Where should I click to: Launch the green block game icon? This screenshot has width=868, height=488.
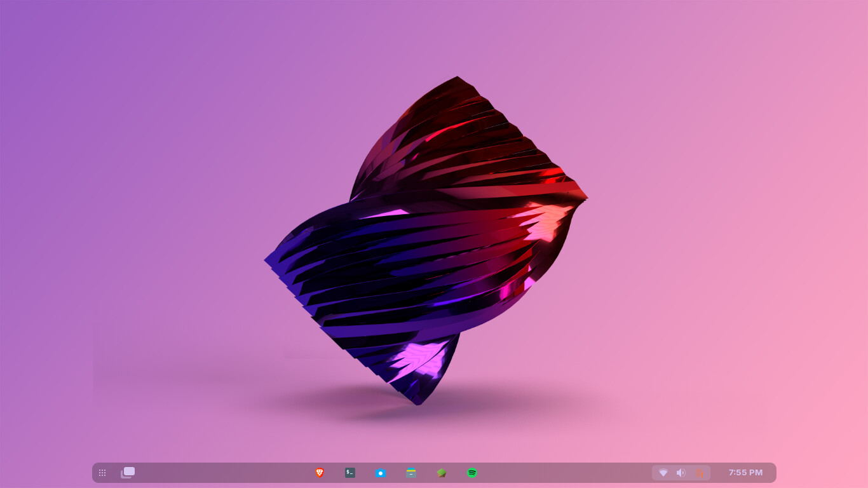[x=442, y=473]
